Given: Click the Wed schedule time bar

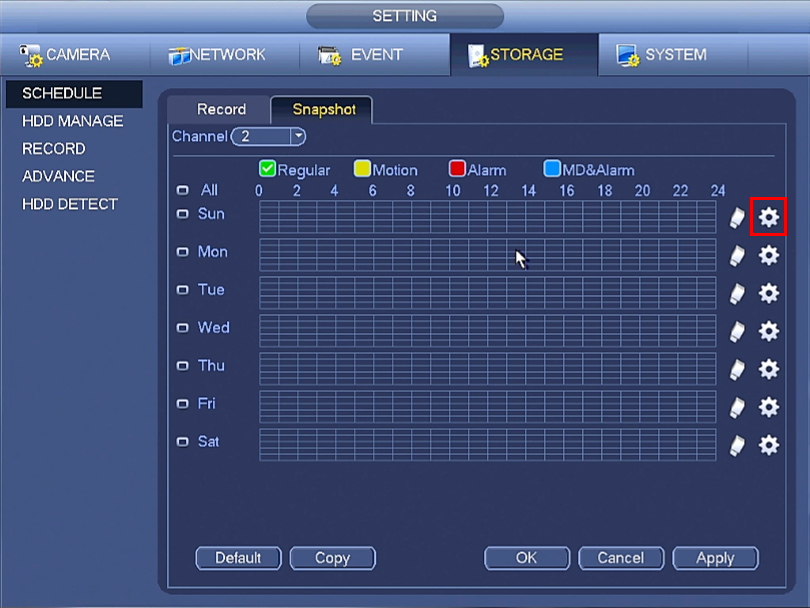Looking at the screenshot, I should click(488, 331).
